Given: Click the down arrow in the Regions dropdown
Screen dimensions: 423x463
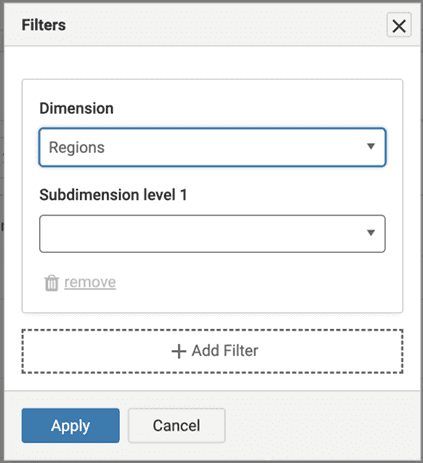Looking at the screenshot, I should (x=371, y=146).
